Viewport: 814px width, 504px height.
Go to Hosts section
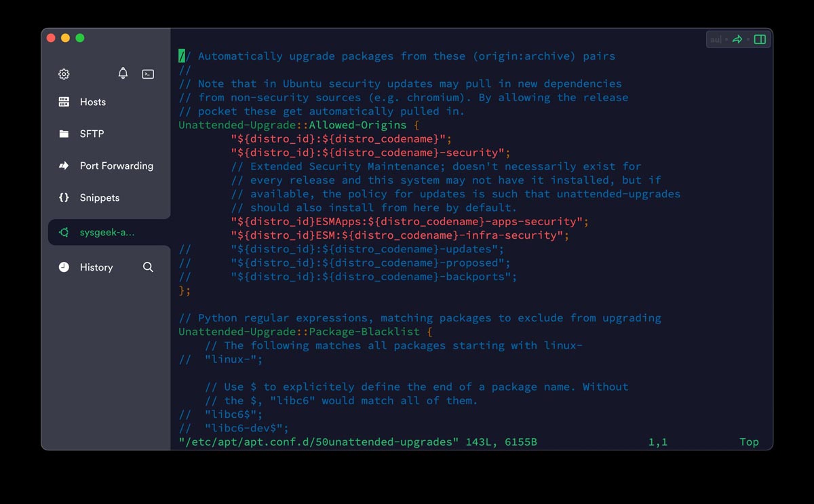pos(93,102)
